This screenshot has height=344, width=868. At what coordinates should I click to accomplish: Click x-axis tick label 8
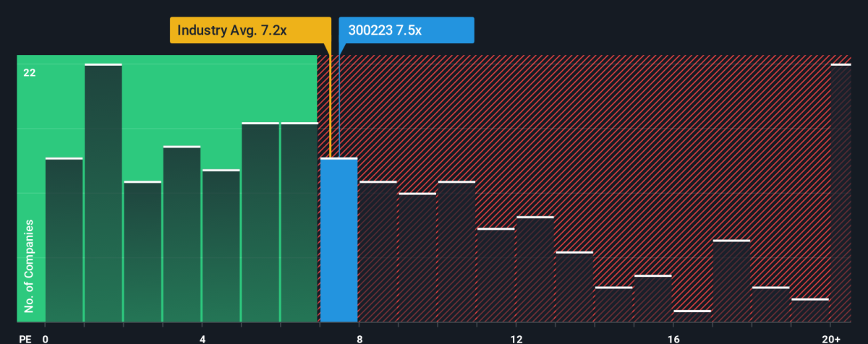[x=359, y=338]
